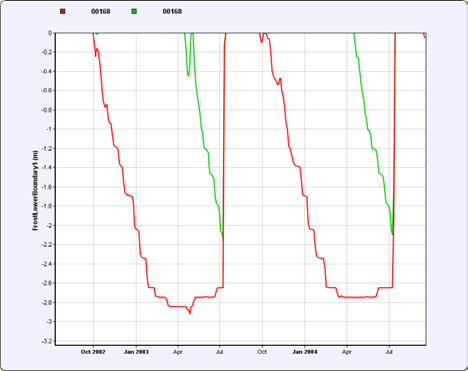Click the Jan 2003 x-axis label
The width and height of the screenshot is (468, 371).
[x=136, y=352]
